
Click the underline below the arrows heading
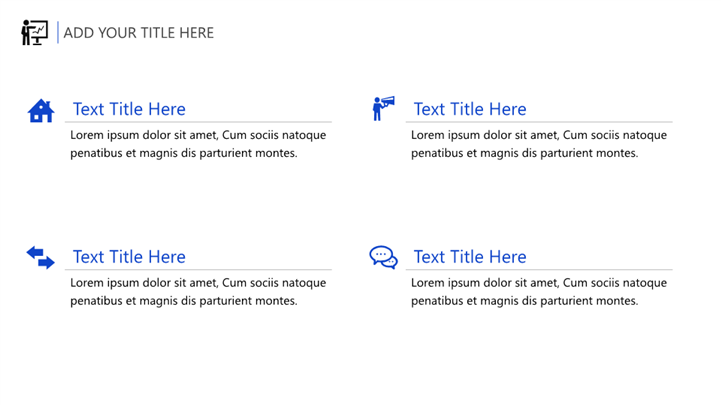tap(198, 270)
